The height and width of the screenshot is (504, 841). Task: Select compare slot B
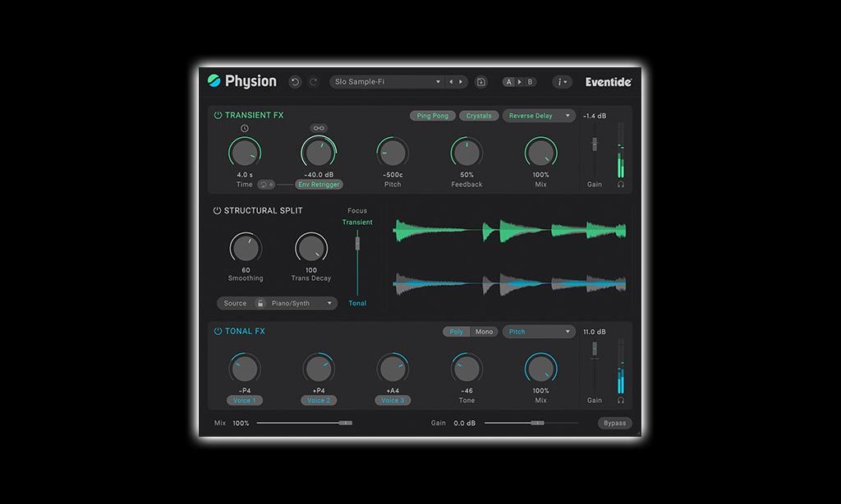[530, 82]
